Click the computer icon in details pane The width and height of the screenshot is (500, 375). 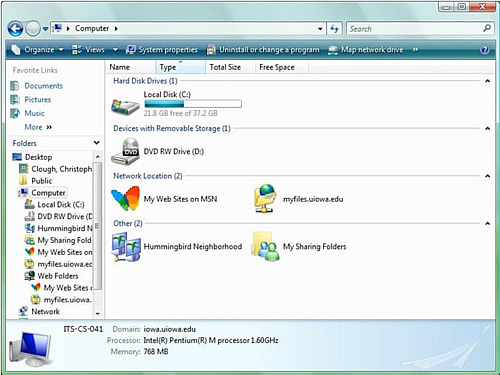coord(31,348)
